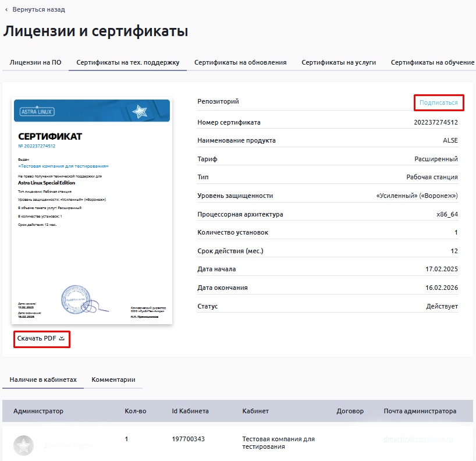Click architecture value 'x86_64'
The height and width of the screenshot is (461, 476).
tap(447, 214)
